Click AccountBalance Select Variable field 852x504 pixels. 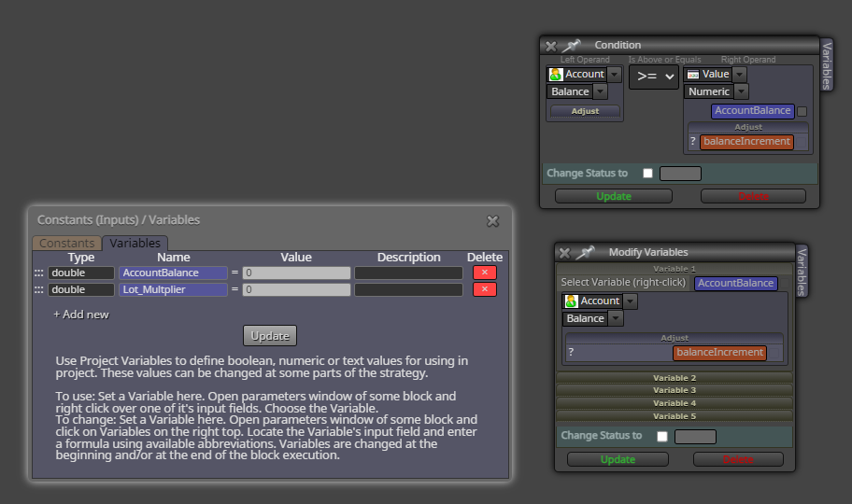click(736, 283)
